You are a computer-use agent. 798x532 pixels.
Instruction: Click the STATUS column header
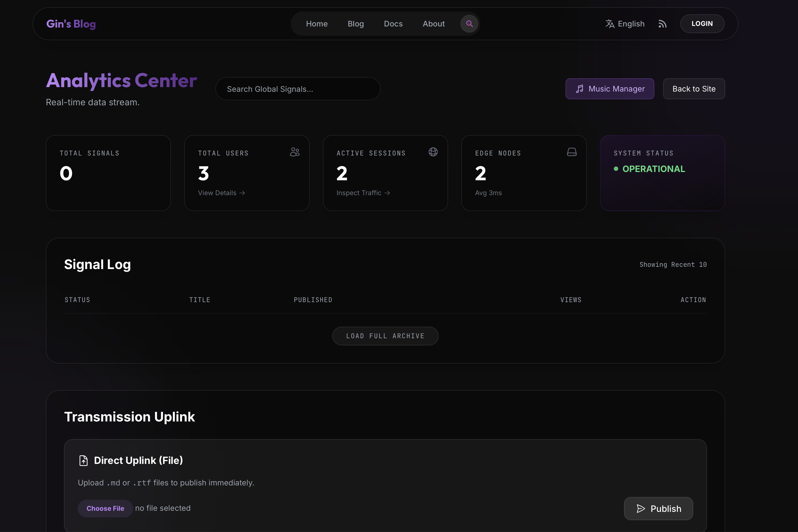click(77, 300)
